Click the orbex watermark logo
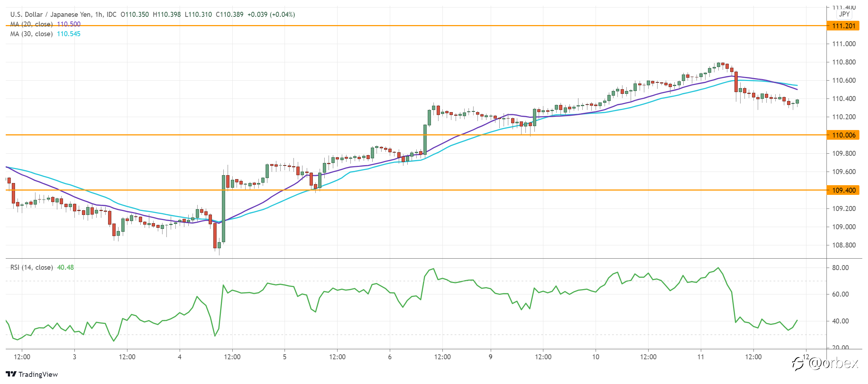Image resolution: width=868 pixels, height=384 pixels. (825, 363)
